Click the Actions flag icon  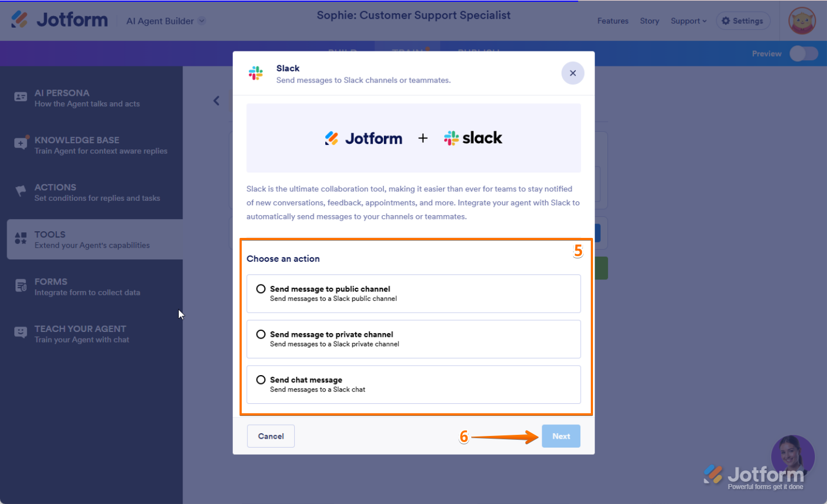(x=20, y=191)
